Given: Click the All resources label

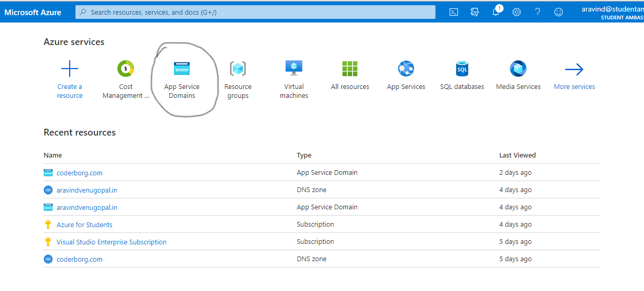Looking at the screenshot, I should pos(350,87).
